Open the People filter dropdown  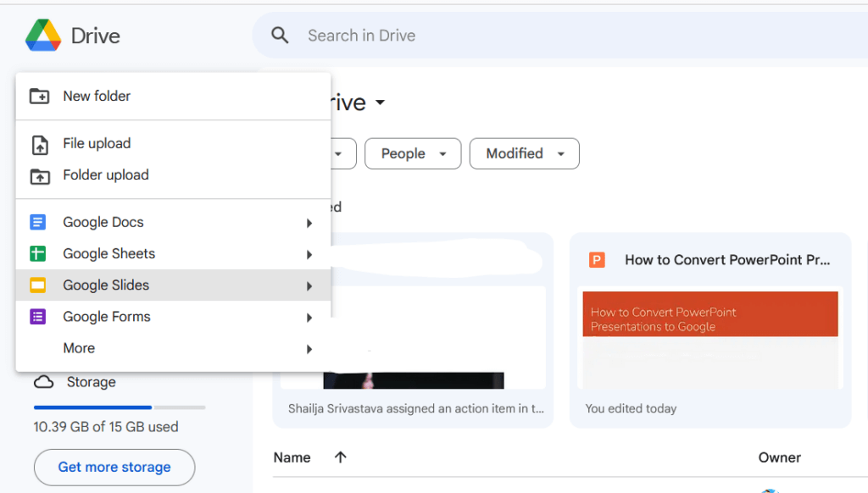coord(413,153)
